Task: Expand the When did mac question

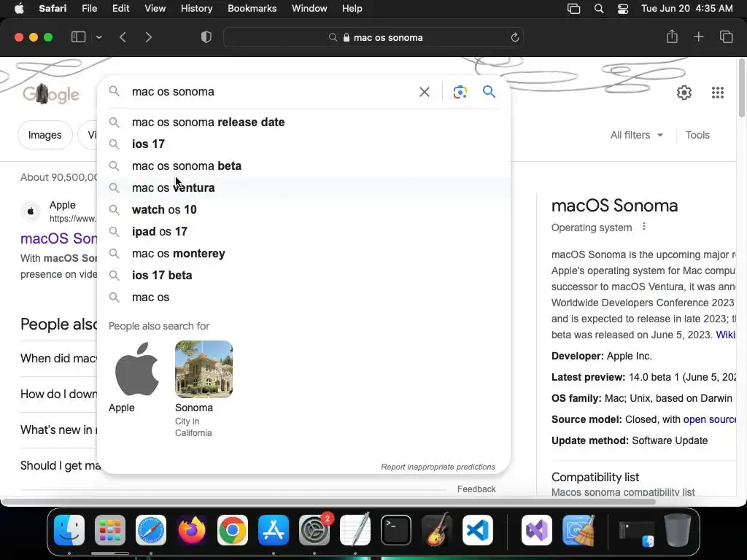Action: click(x=58, y=358)
